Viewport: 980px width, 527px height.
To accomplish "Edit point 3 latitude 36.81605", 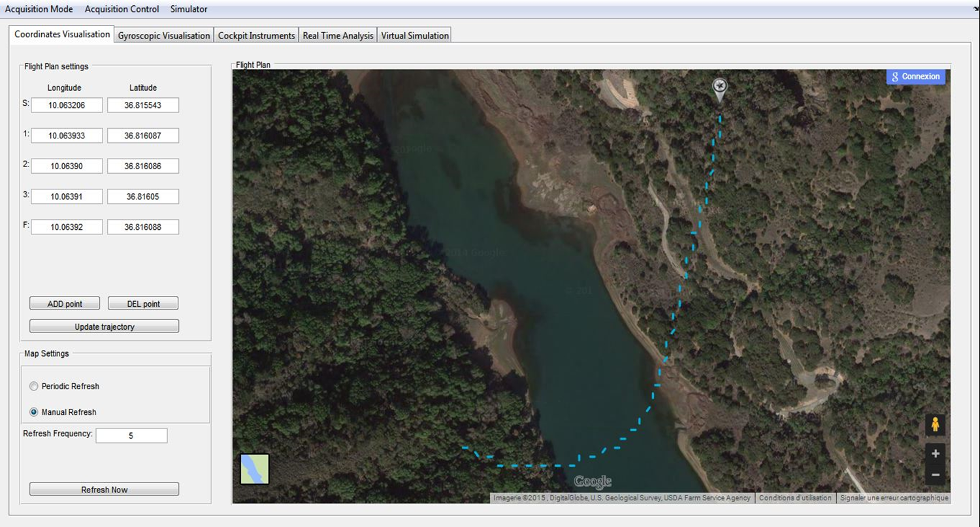I will click(143, 197).
